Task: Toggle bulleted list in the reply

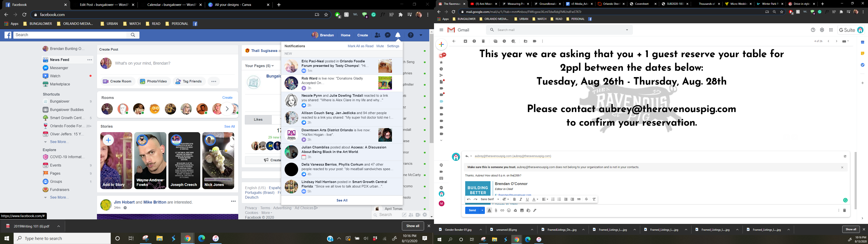Action: [559, 199]
